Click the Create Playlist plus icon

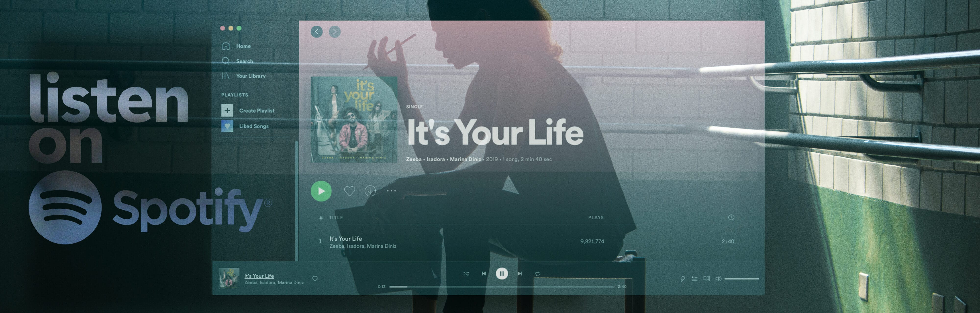click(227, 110)
